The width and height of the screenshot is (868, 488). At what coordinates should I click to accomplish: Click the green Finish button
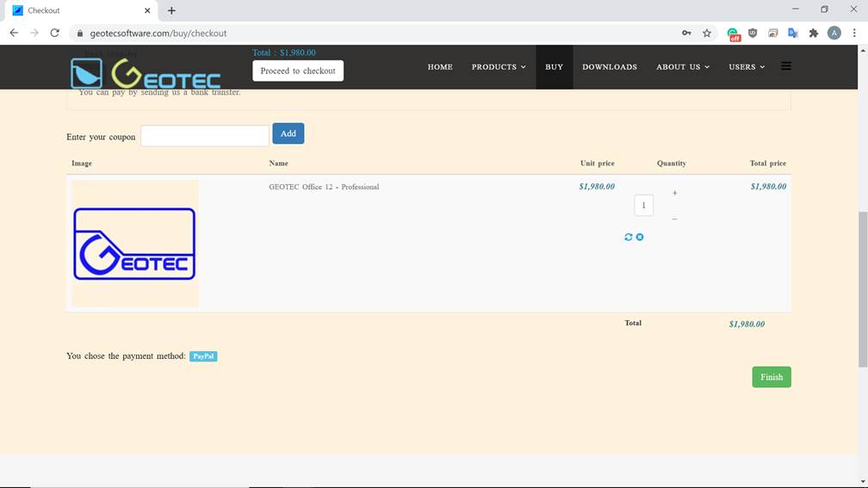[772, 377]
